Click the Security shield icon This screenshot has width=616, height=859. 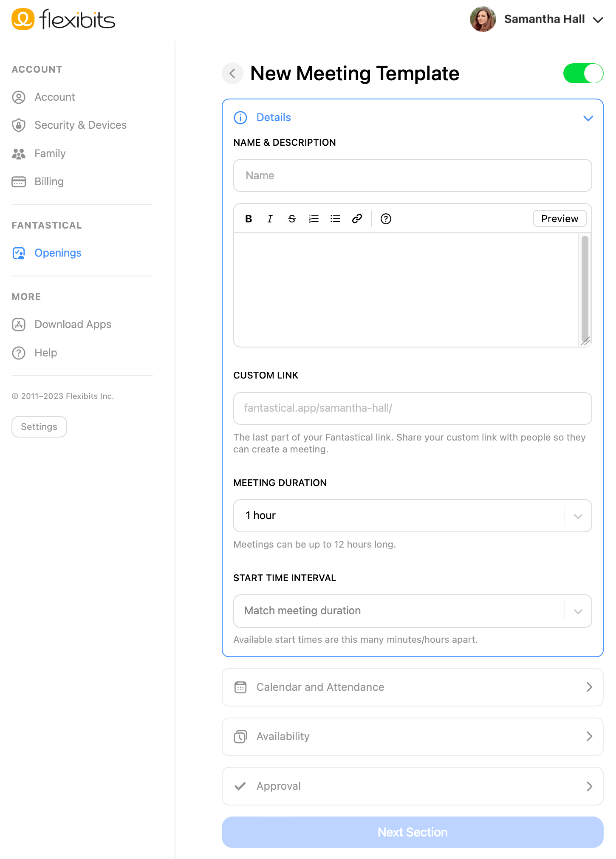(x=19, y=125)
